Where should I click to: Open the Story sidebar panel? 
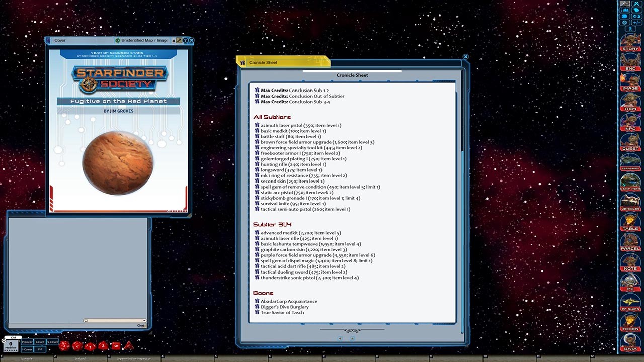tap(630, 42)
